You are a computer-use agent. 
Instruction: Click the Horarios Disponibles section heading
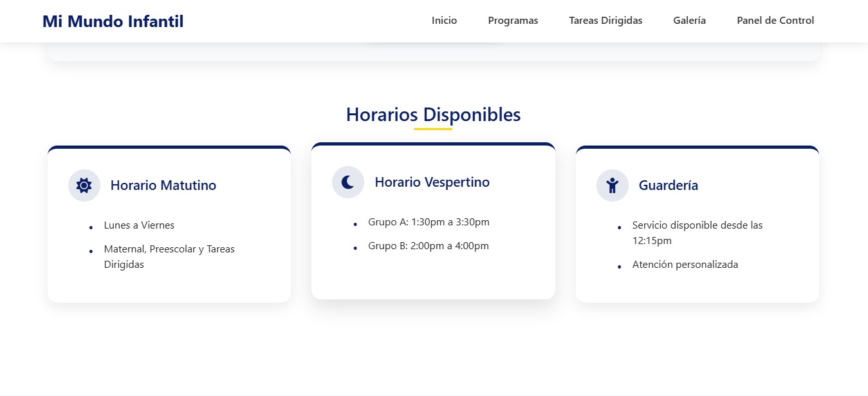tap(433, 115)
